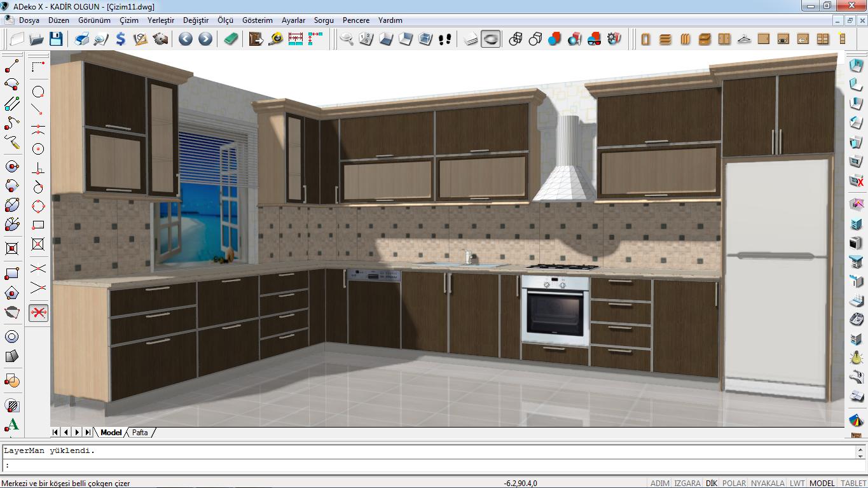Click the door with arrow exit icon
The height and width of the screenshot is (488, 868).
pyautogui.click(x=256, y=39)
